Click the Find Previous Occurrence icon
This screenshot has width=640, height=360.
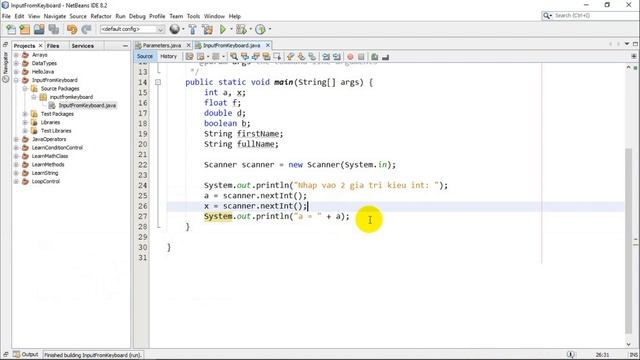[x=244, y=57]
